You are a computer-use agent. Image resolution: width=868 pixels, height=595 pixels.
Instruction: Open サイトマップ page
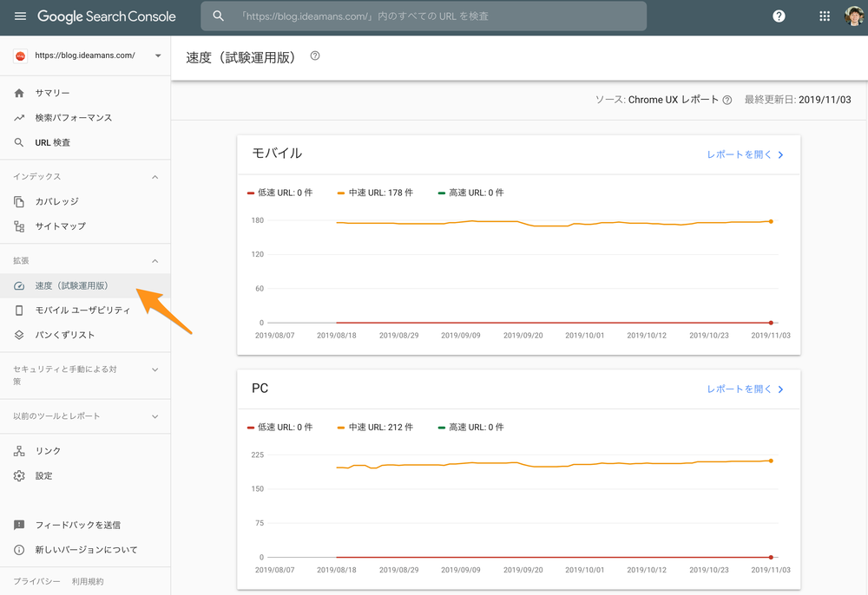pos(61,226)
